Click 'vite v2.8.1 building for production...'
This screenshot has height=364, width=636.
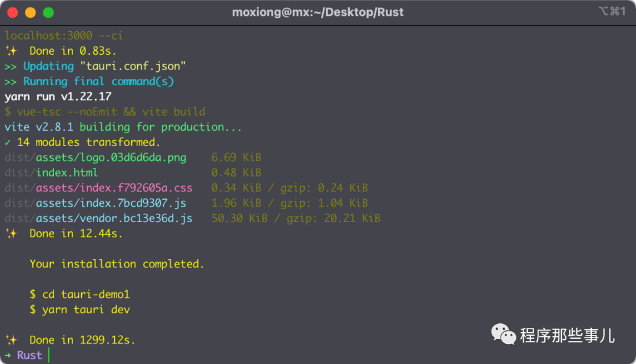[x=123, y=127]
